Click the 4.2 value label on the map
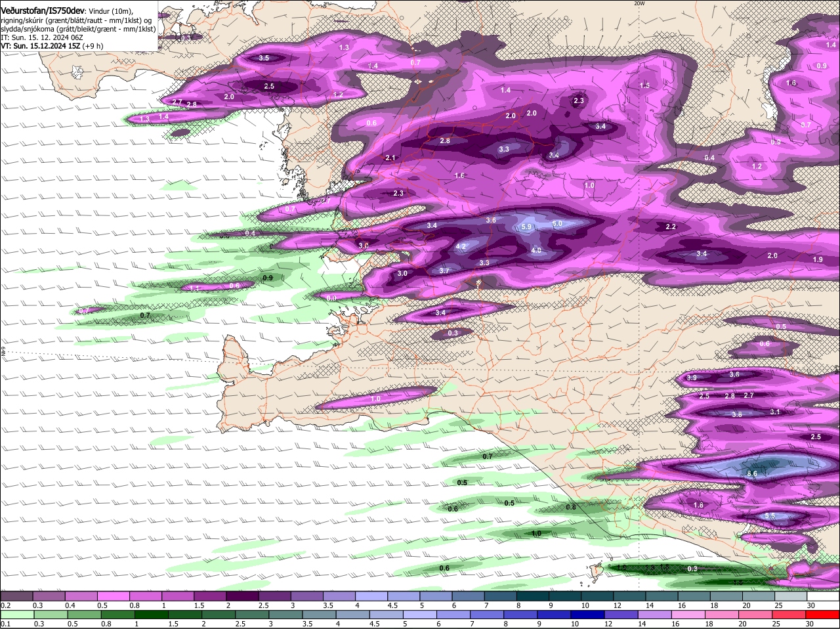Image resolution: width=840 pixels, height=629 pixels. 461,247
